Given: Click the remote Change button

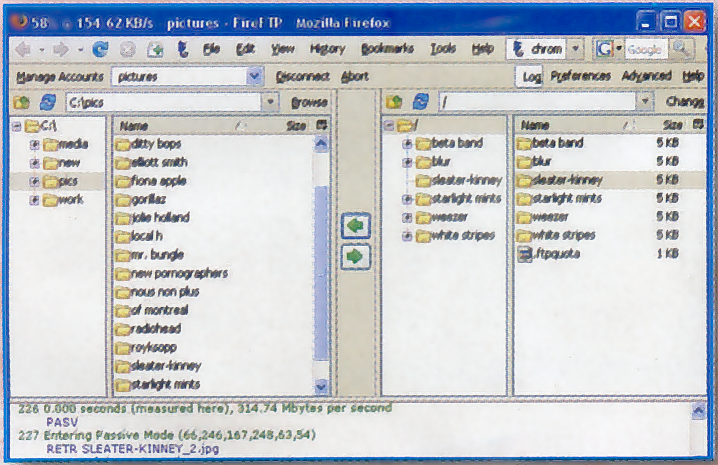Looking at the screenshot, I should (x=684, y=101).
